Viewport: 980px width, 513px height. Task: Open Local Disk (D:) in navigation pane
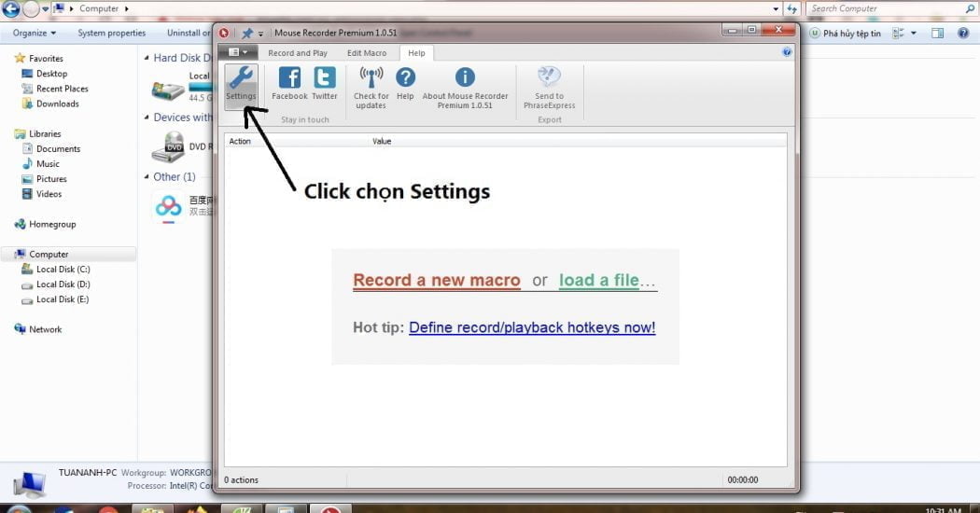tap(63, 284)
